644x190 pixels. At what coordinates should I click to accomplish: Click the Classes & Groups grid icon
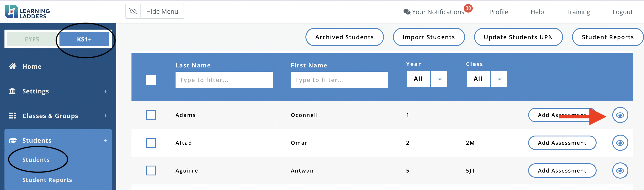(12, 116)
